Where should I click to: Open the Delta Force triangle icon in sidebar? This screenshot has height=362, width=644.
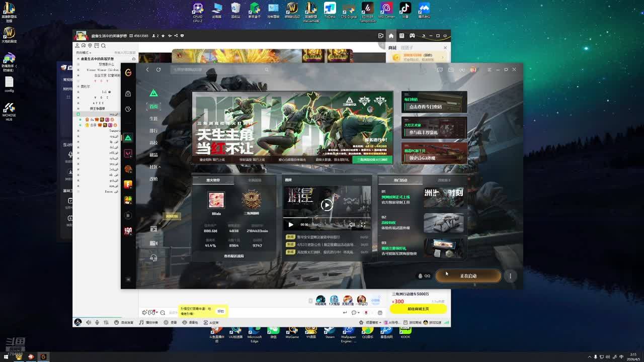(x=128, y=138)
